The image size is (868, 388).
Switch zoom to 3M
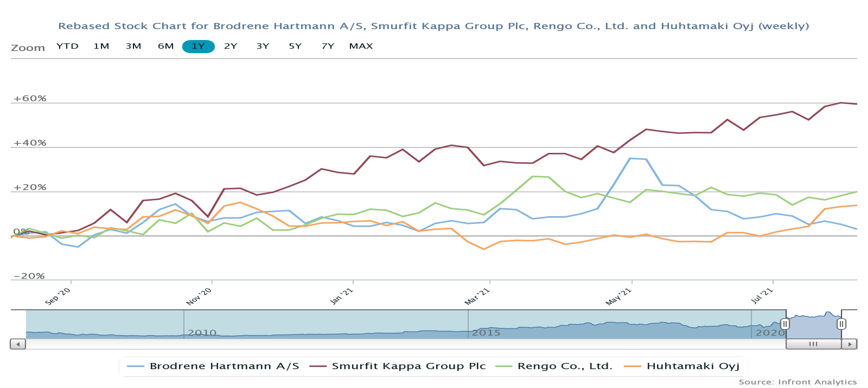click(x=133, y=46)
